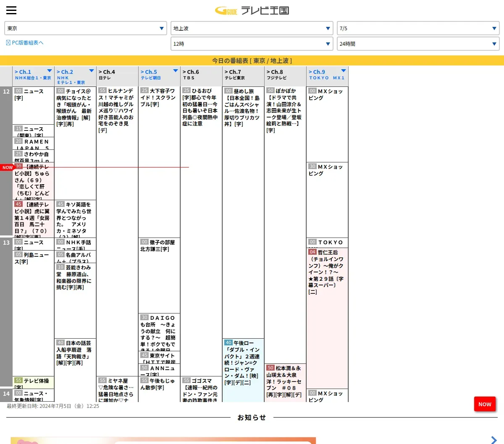Open RAMEN JAPAN program
This screenshot has height=444, width=504.
[33, 144]
